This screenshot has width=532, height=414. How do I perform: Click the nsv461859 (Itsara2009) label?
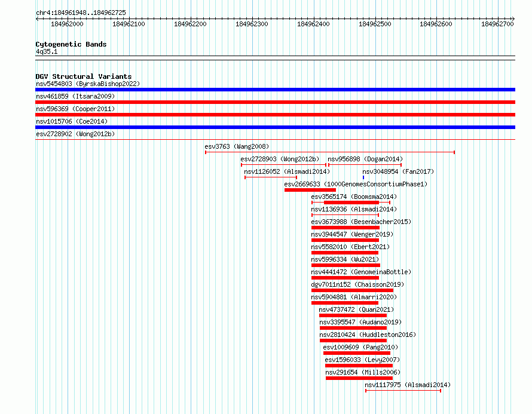tap(75, 96)
